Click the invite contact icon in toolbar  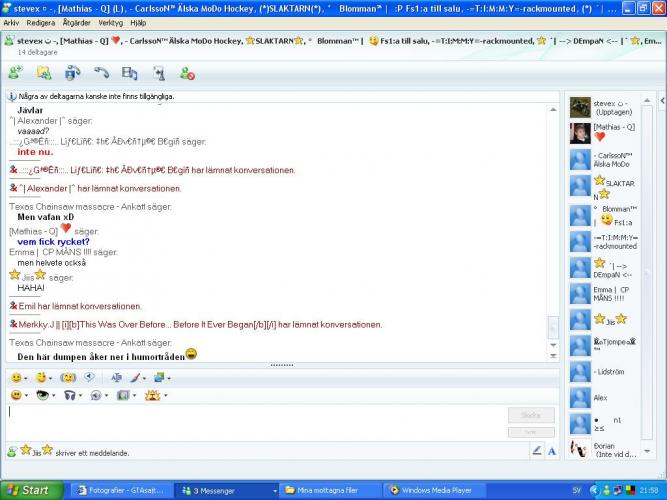(15, 73)
